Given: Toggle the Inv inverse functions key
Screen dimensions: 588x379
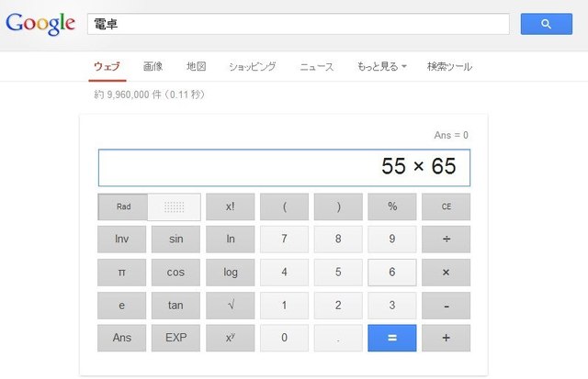Looking at the screenshot, I should tap(122, 240).
